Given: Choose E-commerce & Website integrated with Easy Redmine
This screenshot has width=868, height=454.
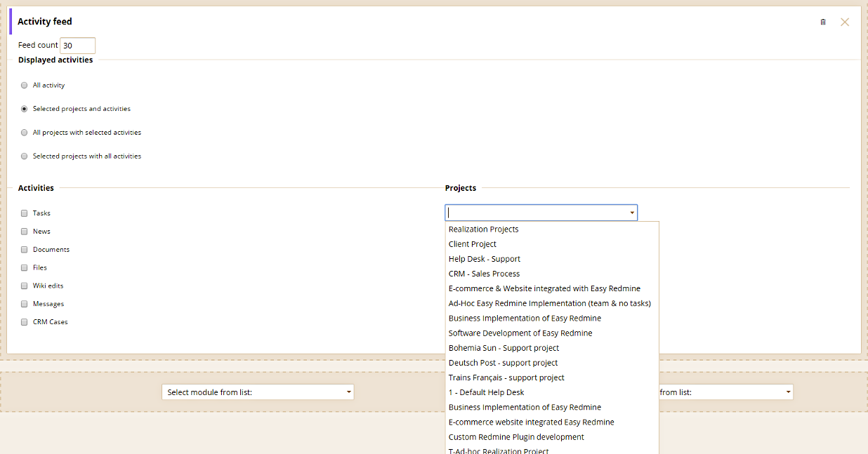Looking at the screenshot, I should point(553,288).
